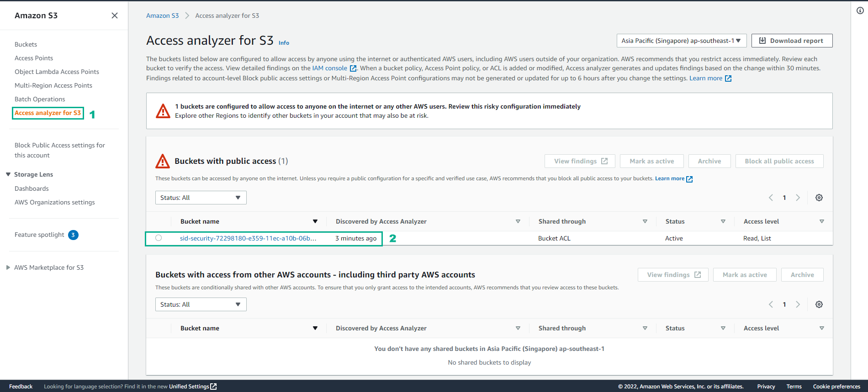Screen dimensions: 868x392
Task: Open Terms link in footer
Action: coord(794,387)
